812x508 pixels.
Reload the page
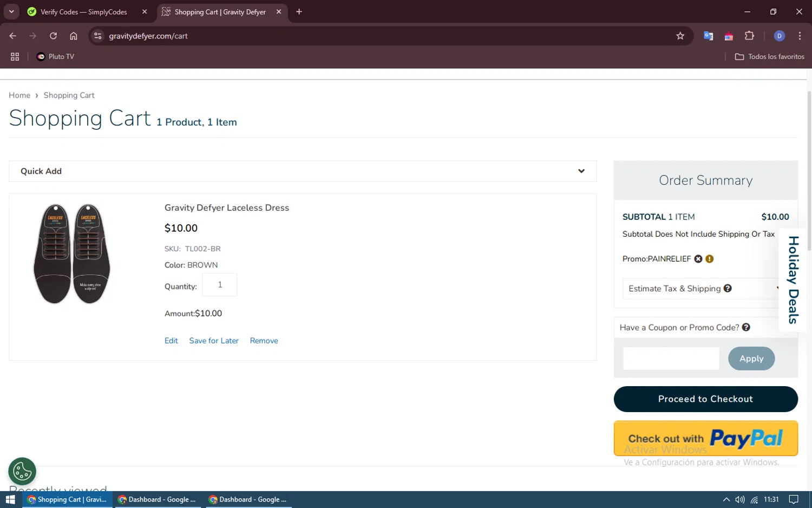pos(53,36)
